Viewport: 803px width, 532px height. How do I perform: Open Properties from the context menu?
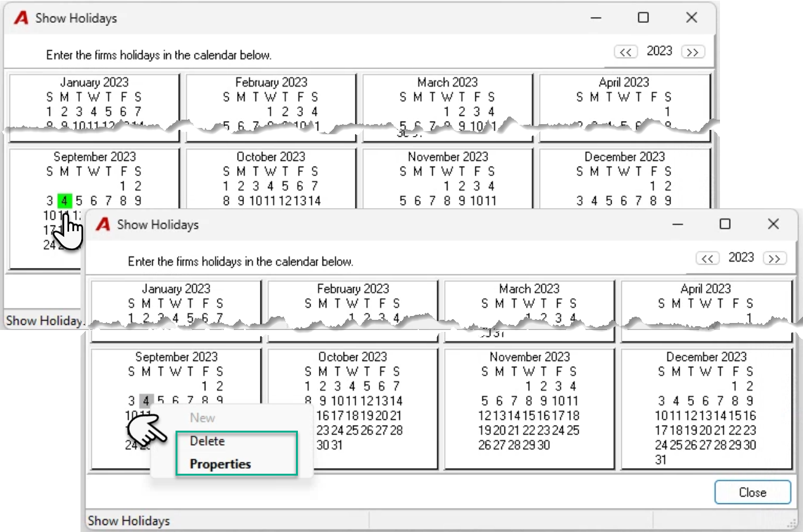[x=221, y=464]
